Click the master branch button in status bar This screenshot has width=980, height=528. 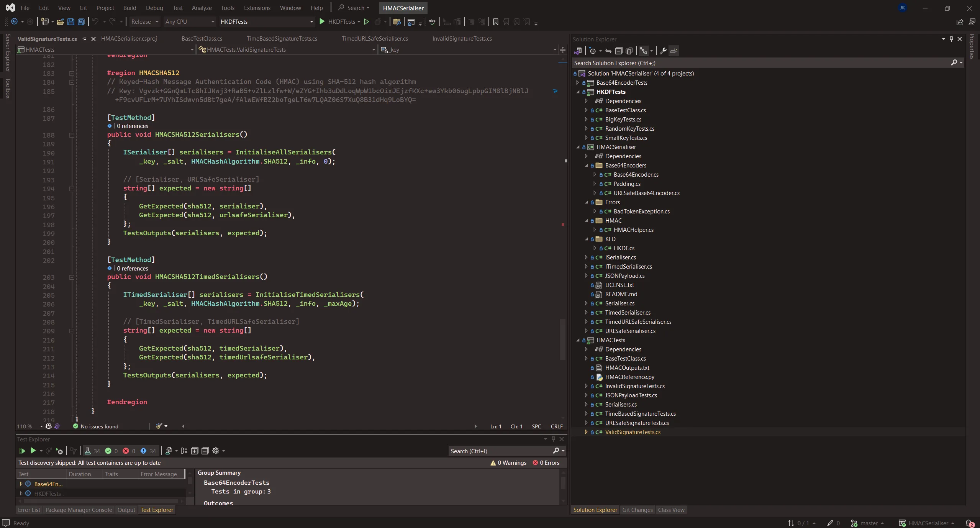tap(868, 523)
